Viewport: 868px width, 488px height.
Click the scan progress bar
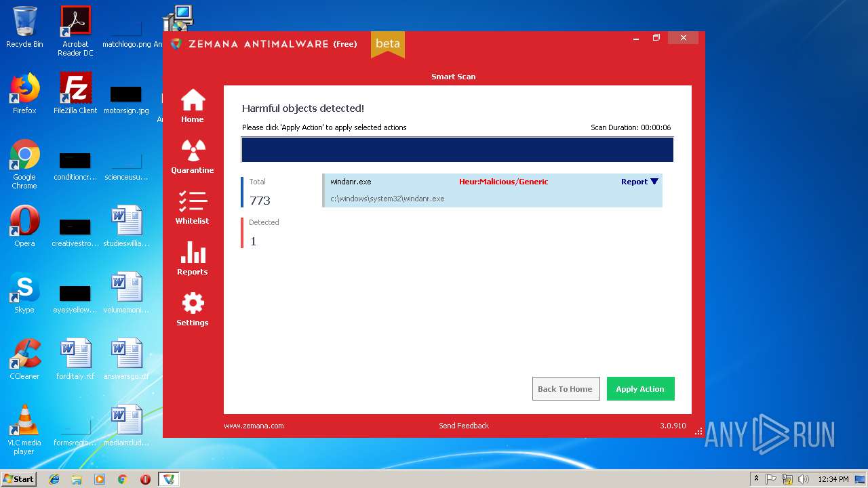point(457,150)
